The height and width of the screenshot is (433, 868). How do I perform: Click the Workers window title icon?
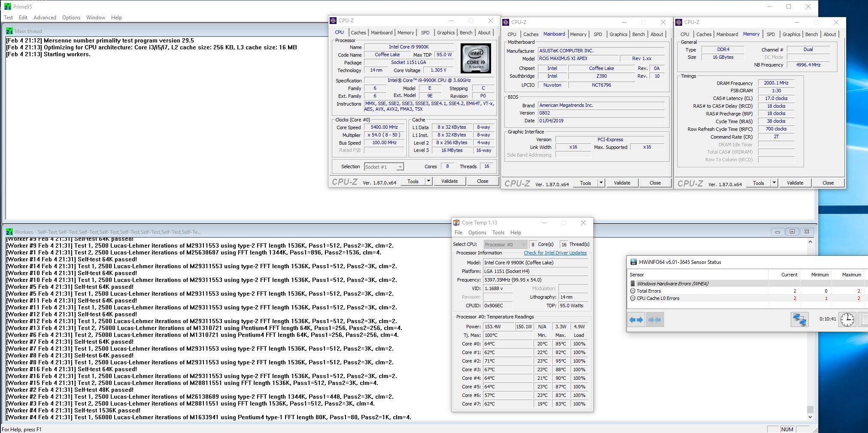(9, 232)
